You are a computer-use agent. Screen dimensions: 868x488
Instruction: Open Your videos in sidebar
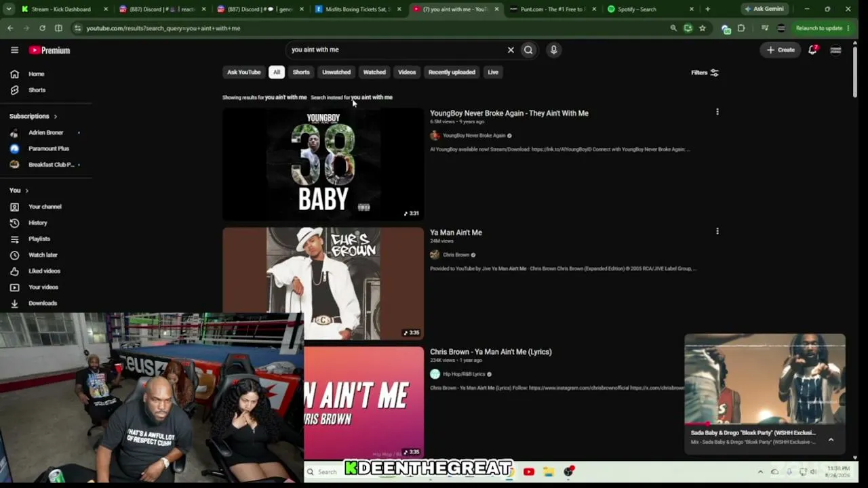[43, 287]
